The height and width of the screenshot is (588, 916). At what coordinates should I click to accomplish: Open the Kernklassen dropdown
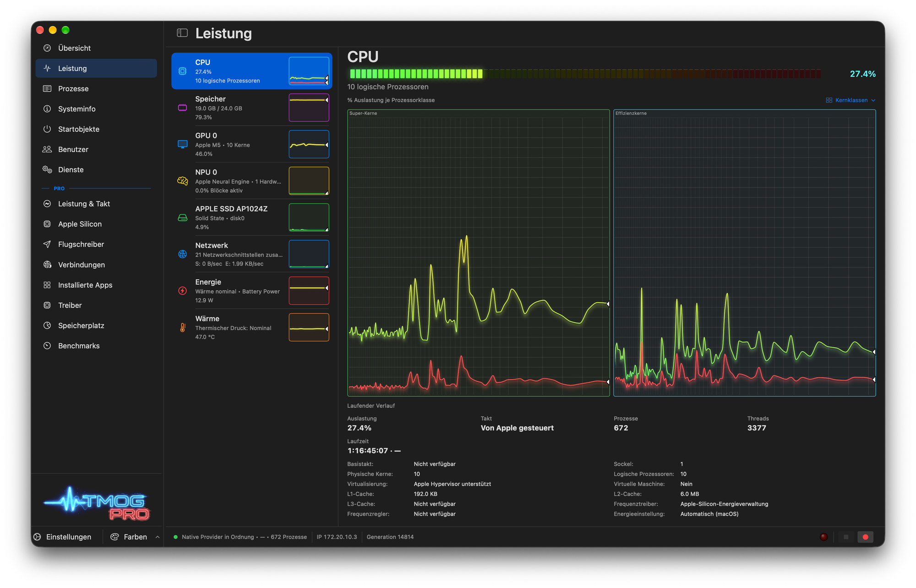click(x=851, y=100)
